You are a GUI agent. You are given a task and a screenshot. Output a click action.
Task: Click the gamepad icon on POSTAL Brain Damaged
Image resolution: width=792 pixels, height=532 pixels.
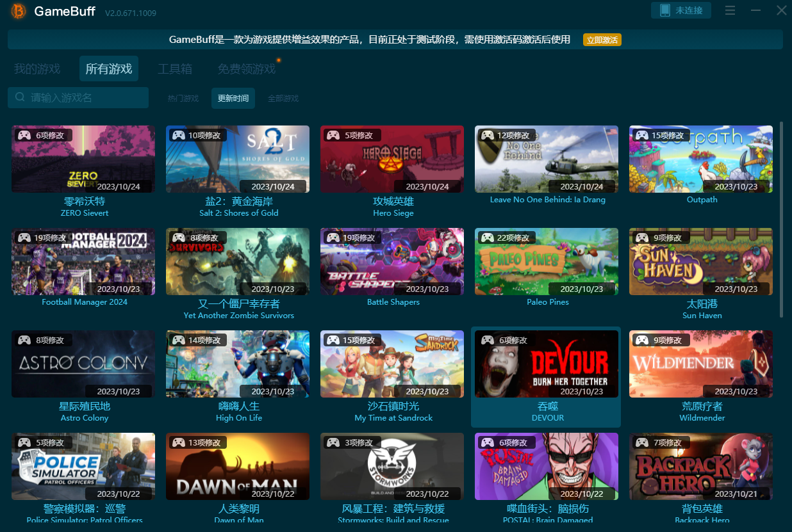(488, 442)
